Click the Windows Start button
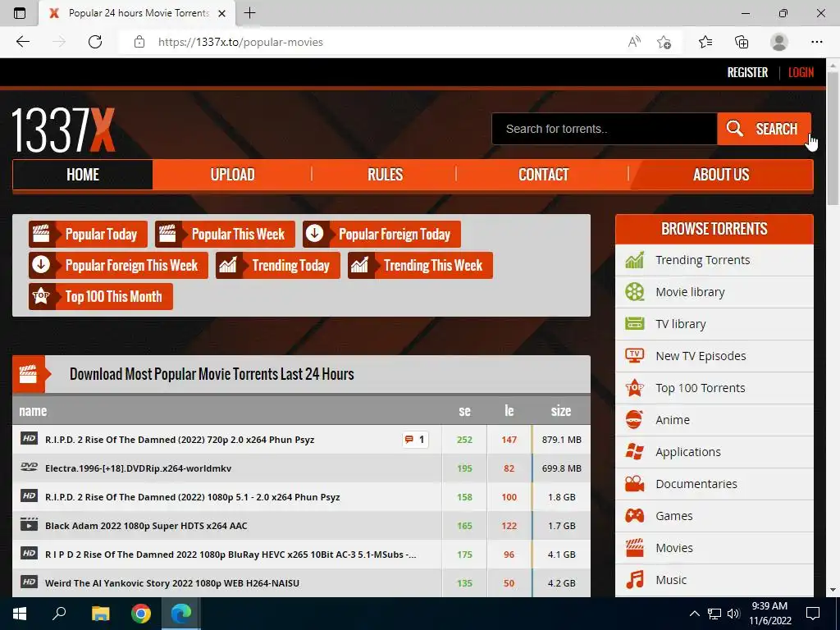This screenshot has width=840, height=630. (x=20, y=614)
